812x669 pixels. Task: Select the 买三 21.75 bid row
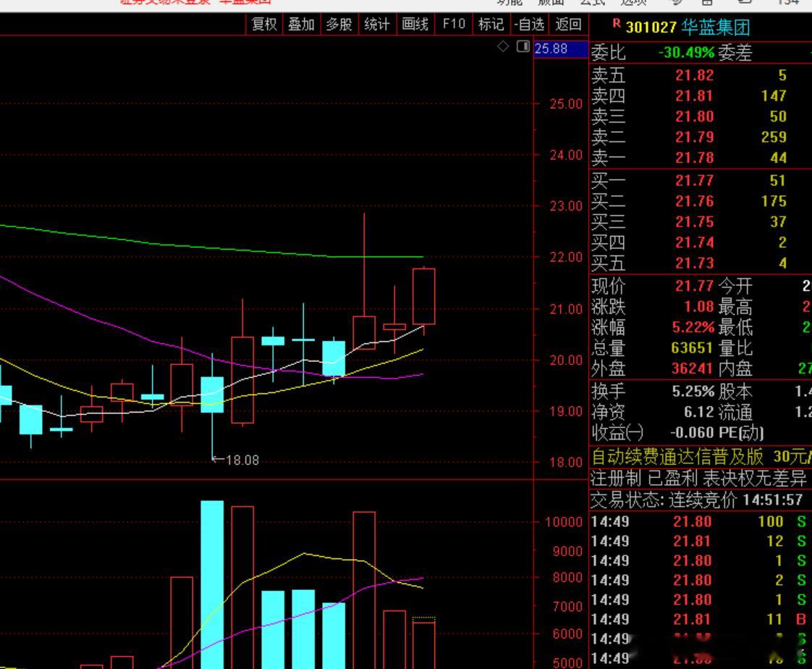tap(700, 222)
